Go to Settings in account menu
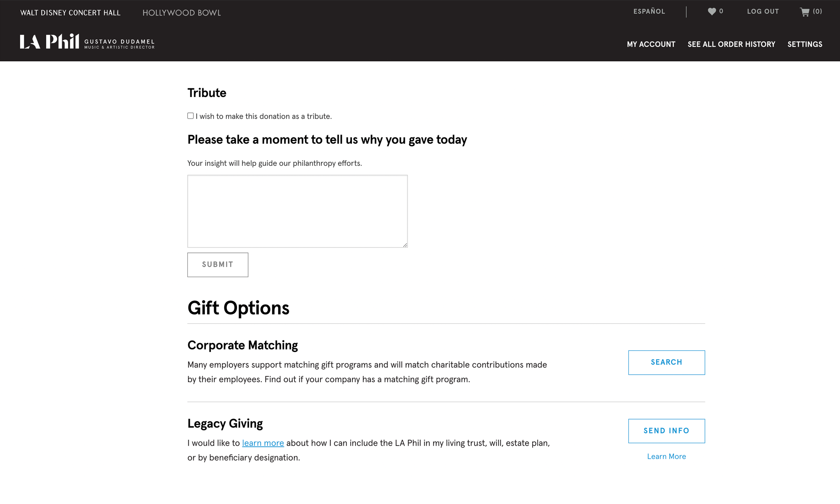840x504 pixels. 805,44
